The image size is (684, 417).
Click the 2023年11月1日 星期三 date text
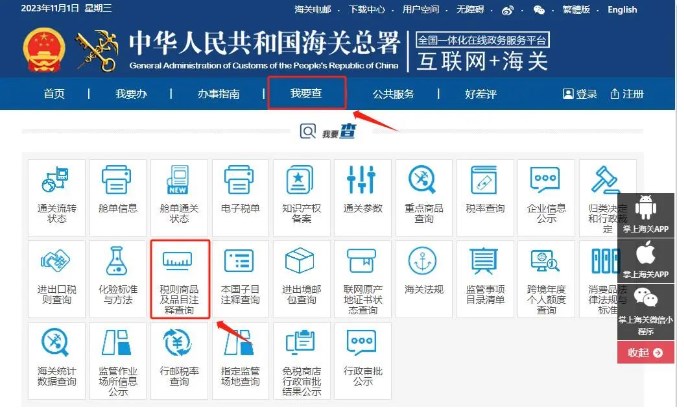[x=66, y=8]
